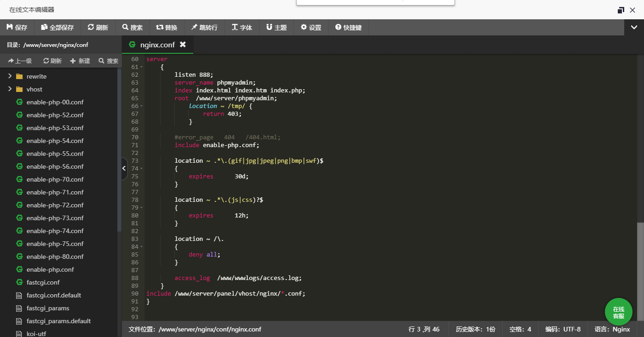The width and height of the screenshot is (644, 337).
Task: Open fastcgi_params.default file
Action: point(59,321)
